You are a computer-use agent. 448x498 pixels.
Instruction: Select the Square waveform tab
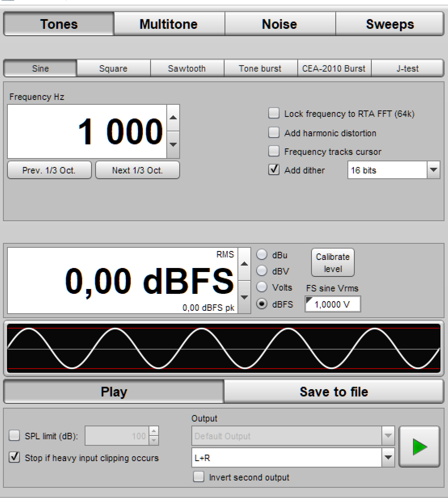pyautogui.click(x=113, y=68)
